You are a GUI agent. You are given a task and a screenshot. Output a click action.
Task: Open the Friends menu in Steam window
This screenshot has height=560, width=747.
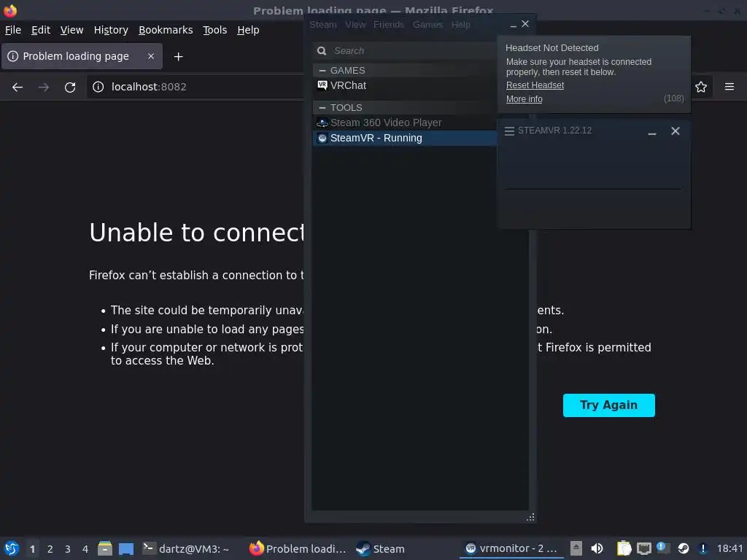point(389,25)
